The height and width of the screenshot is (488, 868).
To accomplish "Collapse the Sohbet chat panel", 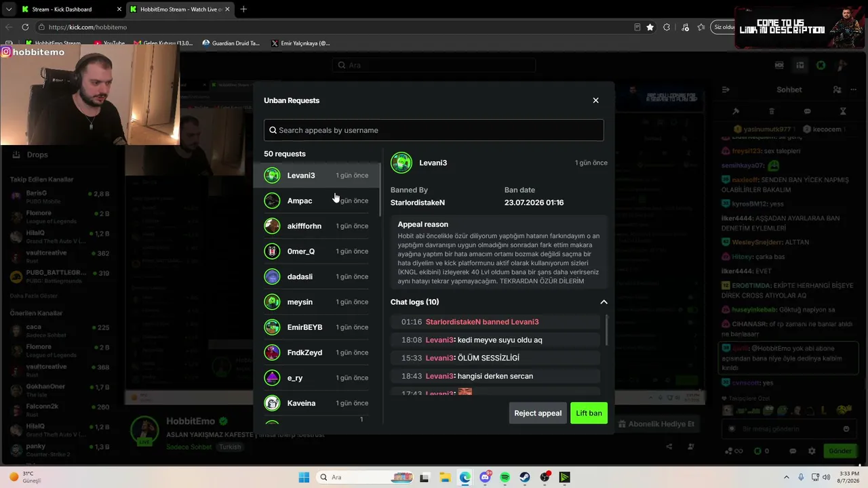I will (726, 89).
